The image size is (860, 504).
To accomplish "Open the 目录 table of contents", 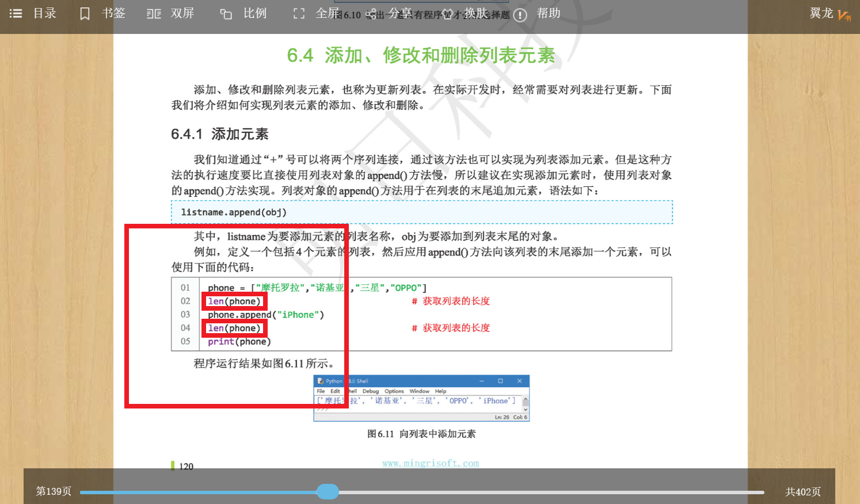I will (x=33, y=13).
